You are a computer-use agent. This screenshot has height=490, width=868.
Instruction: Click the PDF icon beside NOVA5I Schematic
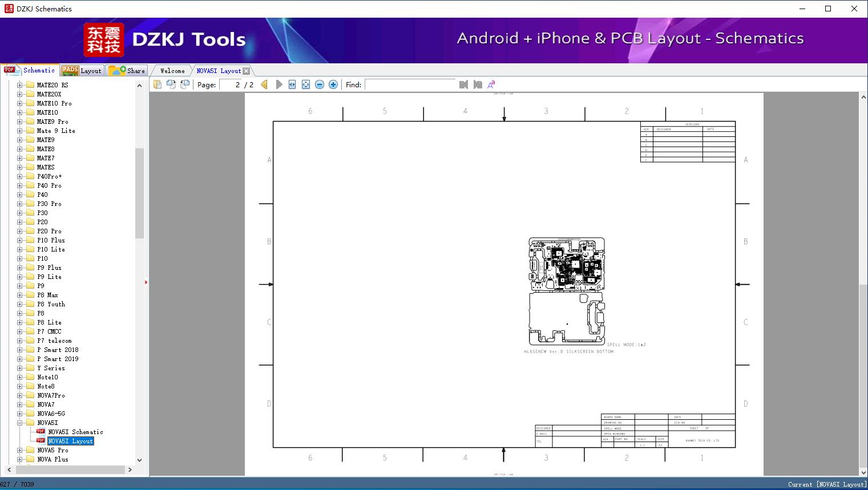(41, 432)
